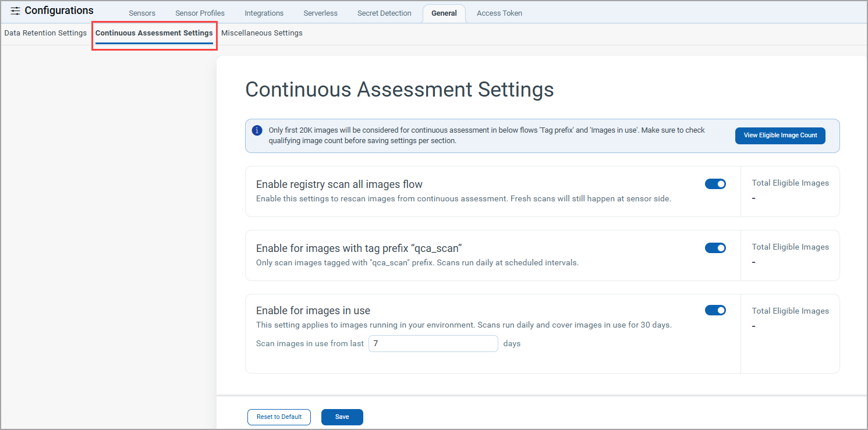868x430 pixels.
Task: Open the Serverless tab
Action: click(x=320, y=13)
